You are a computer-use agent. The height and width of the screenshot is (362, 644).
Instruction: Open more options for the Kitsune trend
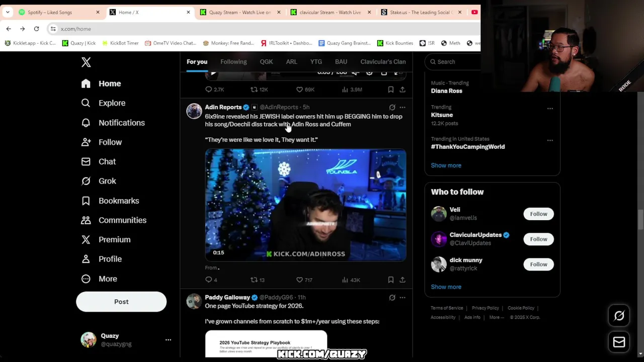pyautogui.click(x=550, y=109)
